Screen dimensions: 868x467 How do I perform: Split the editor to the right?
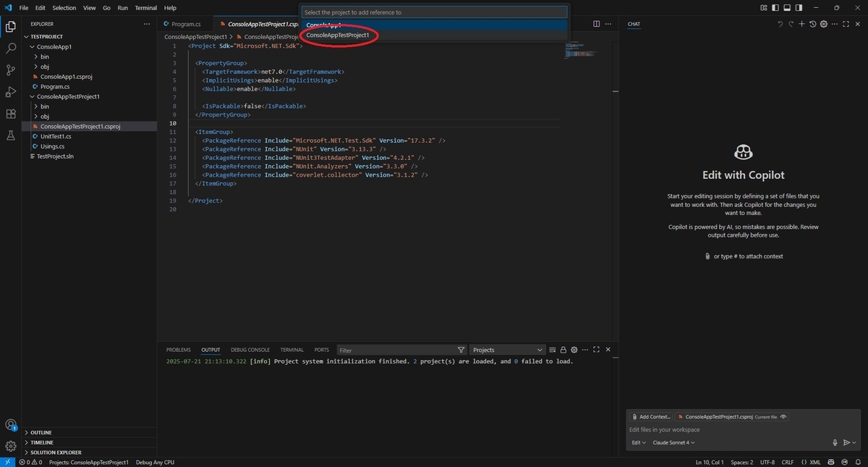[597, 24]
